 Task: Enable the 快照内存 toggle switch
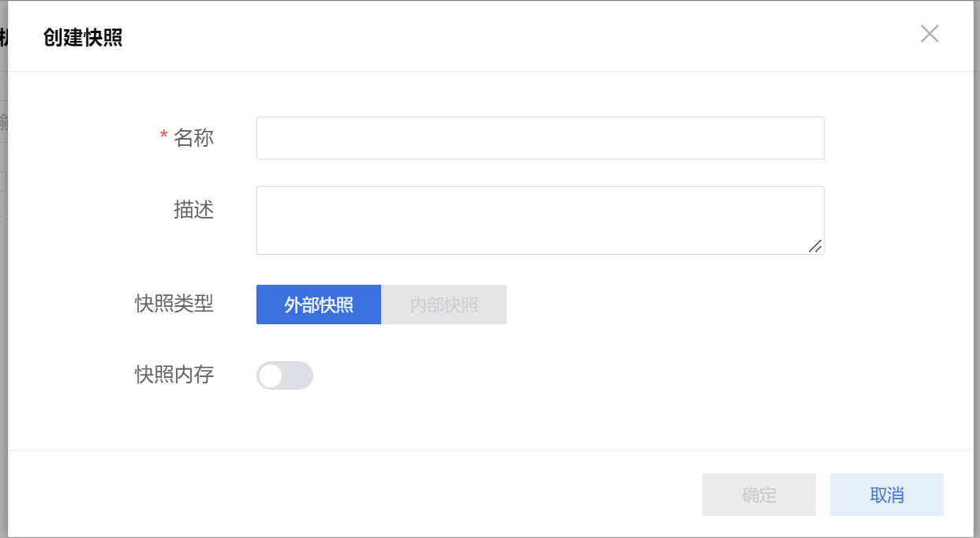[285, 375]
